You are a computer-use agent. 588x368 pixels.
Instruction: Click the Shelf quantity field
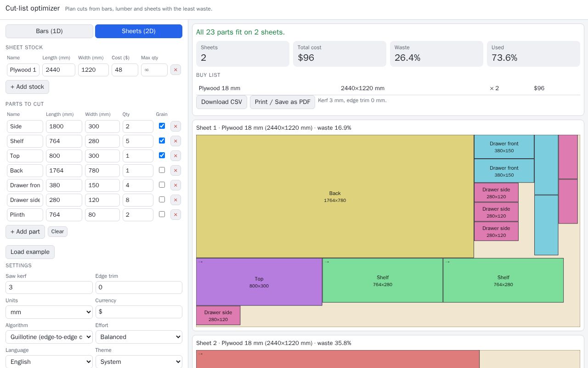tap(138, 141)
